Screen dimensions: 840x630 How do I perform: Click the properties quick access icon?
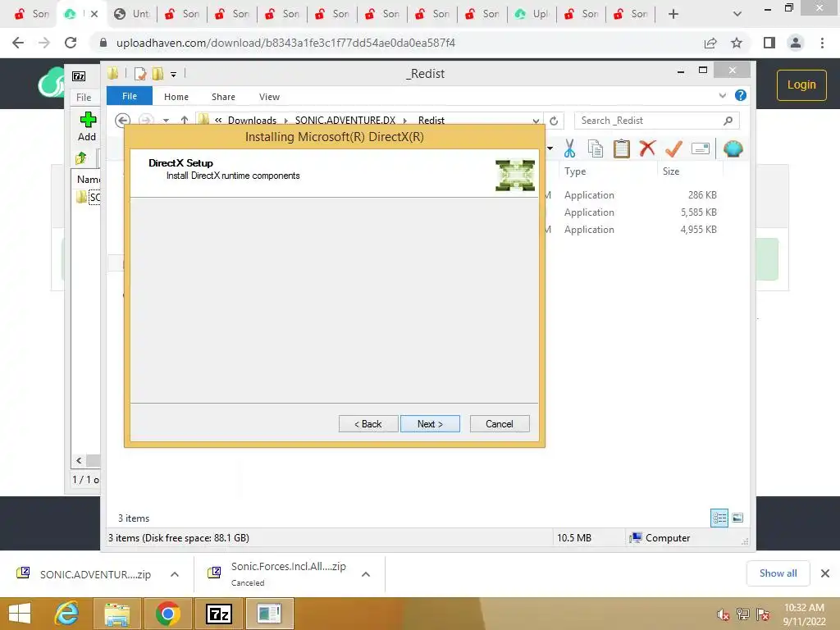coord(140,74)
